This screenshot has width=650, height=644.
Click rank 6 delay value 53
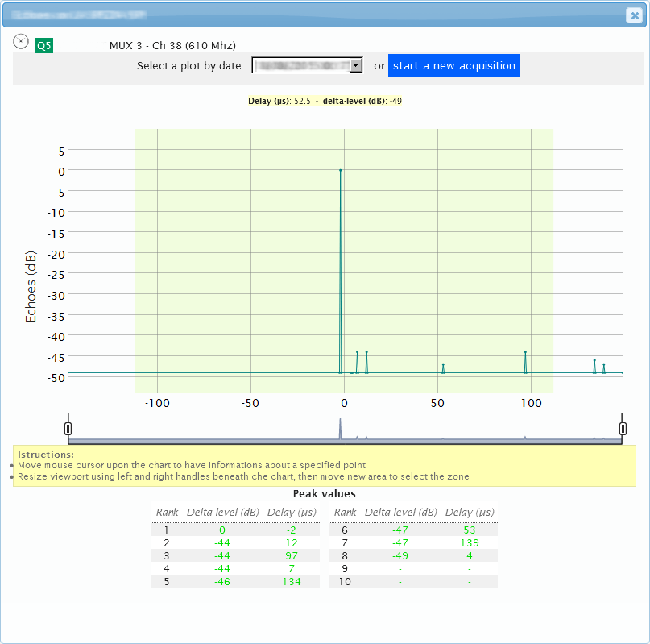tap(470, 530)
